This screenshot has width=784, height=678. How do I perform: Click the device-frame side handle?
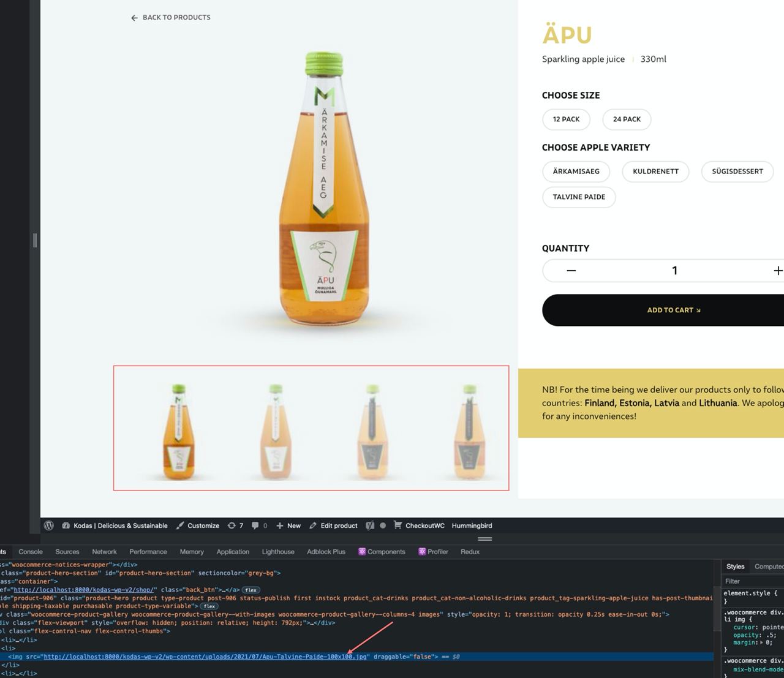[x=35, y=240]
